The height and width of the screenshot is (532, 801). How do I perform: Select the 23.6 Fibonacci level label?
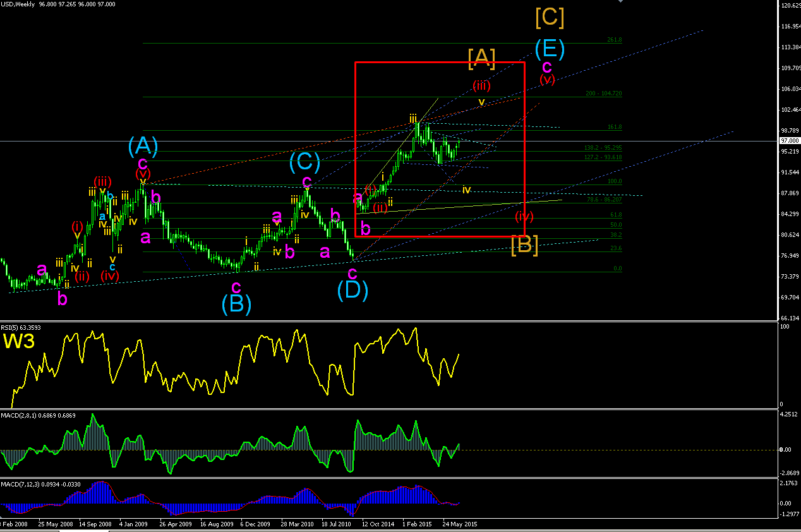click(x=616, y=248)
